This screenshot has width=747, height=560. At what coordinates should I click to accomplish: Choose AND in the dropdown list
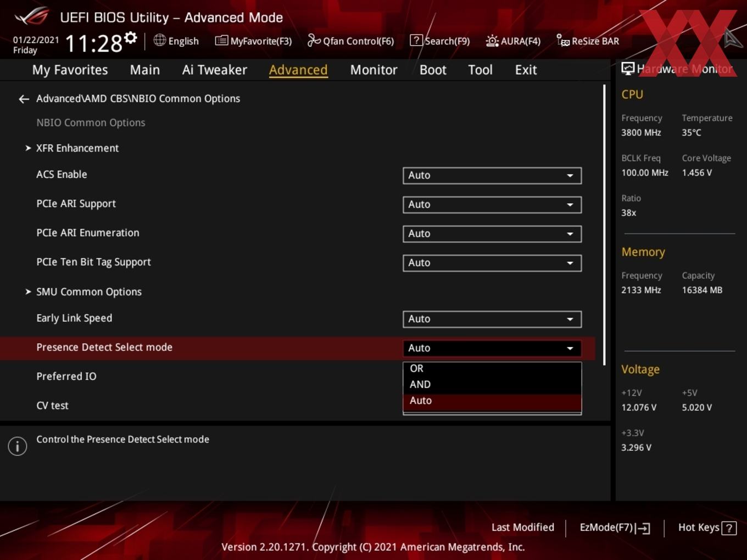pyautogui.click(x=492, y=384)
